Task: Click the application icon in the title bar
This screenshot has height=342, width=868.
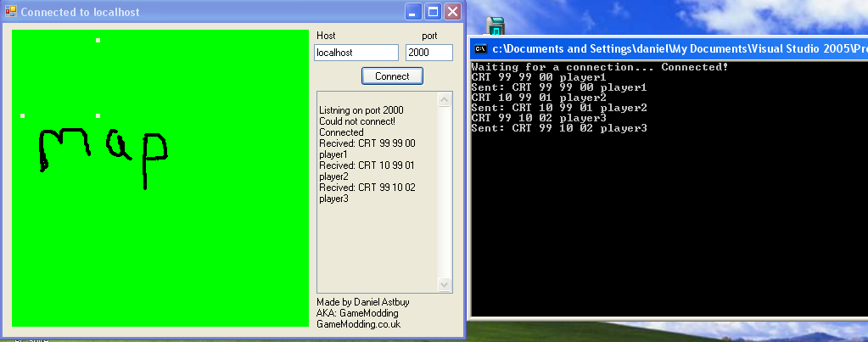Action: [11, 12]
